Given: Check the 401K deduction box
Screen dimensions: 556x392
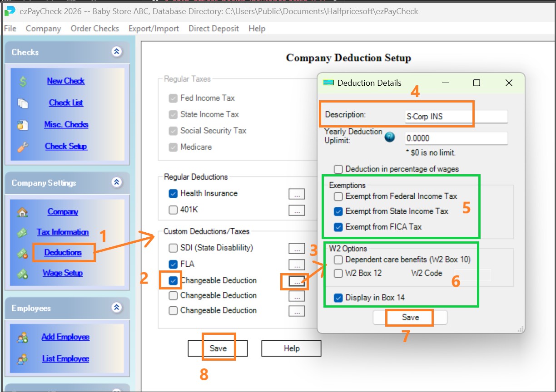Looking at the screenshot, I should click(x=173, y=210).
